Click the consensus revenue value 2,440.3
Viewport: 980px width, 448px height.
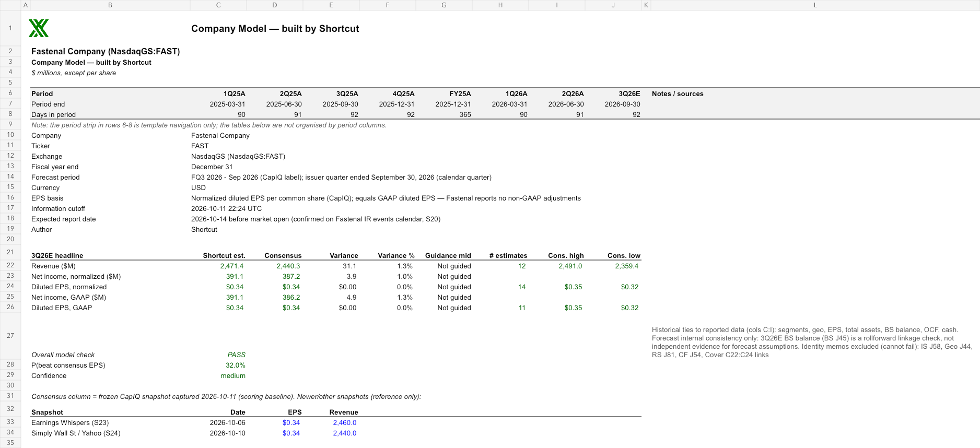point(288,266)
